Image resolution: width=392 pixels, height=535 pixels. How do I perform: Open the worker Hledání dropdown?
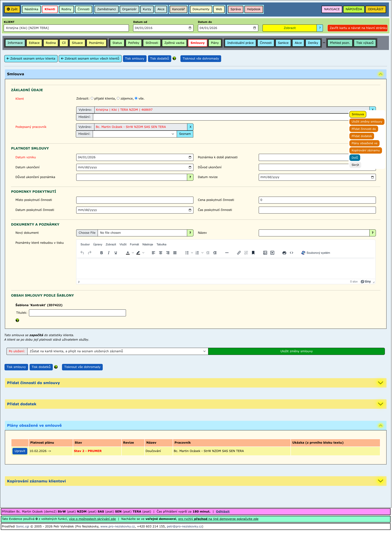135,134
